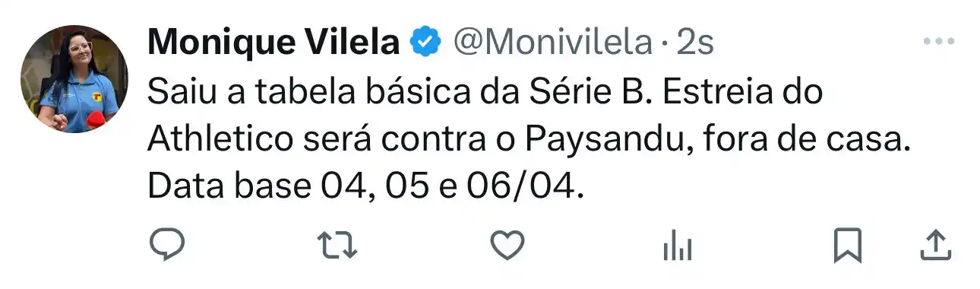Open Monique Vilela's profile picture
The image size is (980, 289).
[x=74, y=79]
